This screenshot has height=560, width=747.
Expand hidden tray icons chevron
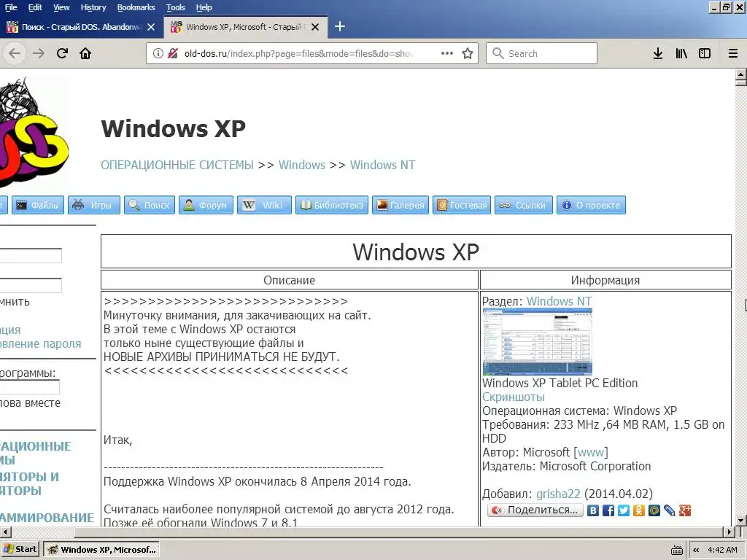coord(696,550)
